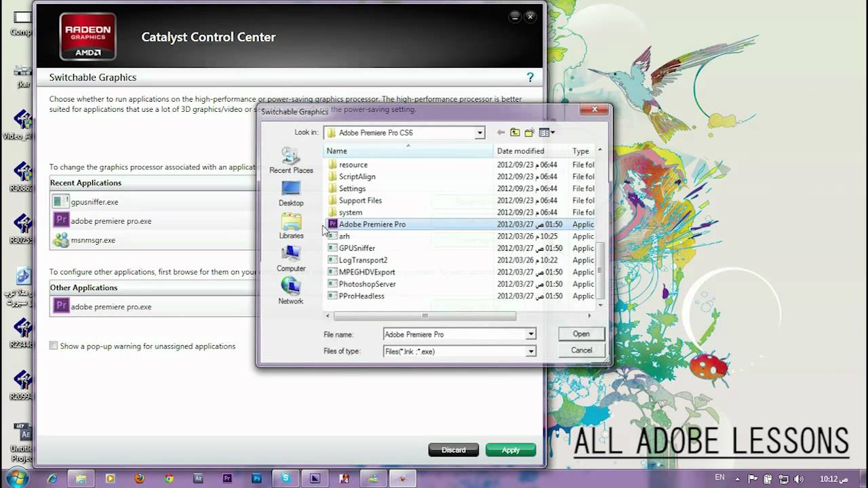
Task: Select the gpusniffer.exe icon in Recent Applications
Action: tap(61, 201)
